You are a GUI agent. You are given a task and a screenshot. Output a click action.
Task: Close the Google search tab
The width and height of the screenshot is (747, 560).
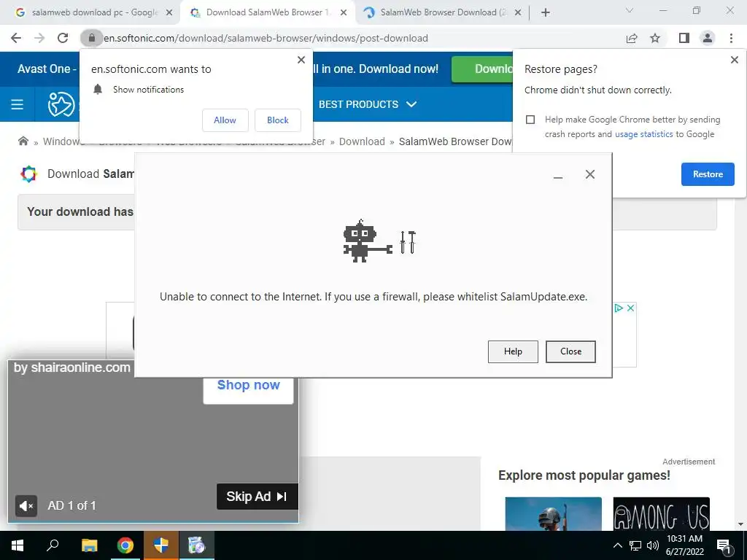(169, 13)
